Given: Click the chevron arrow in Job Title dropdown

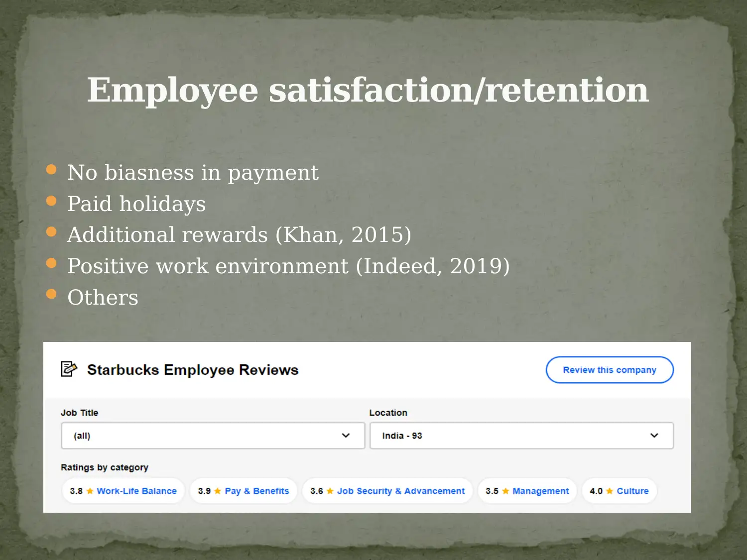Looking at the screenshot, I should click(346, 436).
